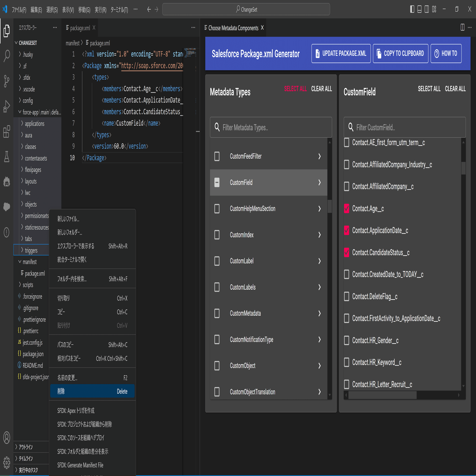
Task: Open the Search view in activity bar
Action: 7,55
